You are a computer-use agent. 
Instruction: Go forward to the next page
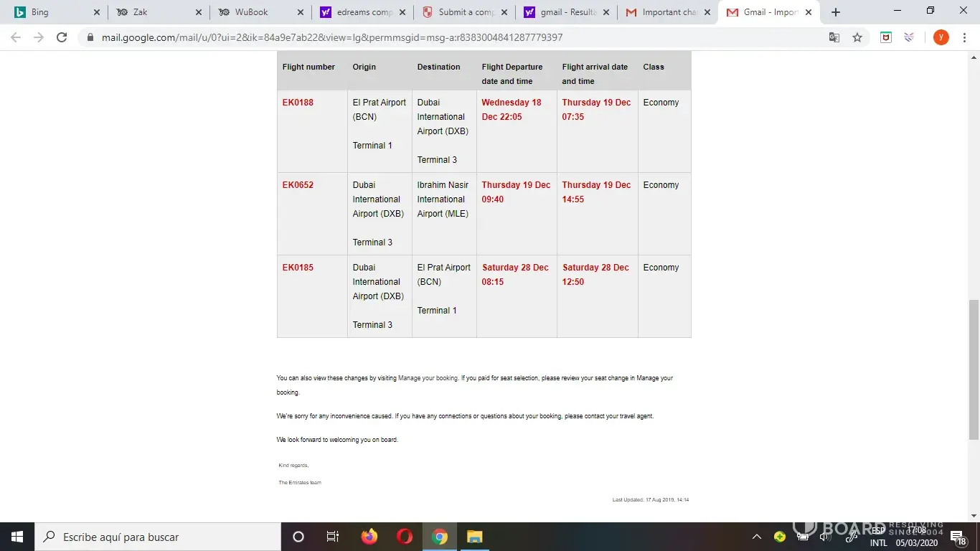click(39, 37)
